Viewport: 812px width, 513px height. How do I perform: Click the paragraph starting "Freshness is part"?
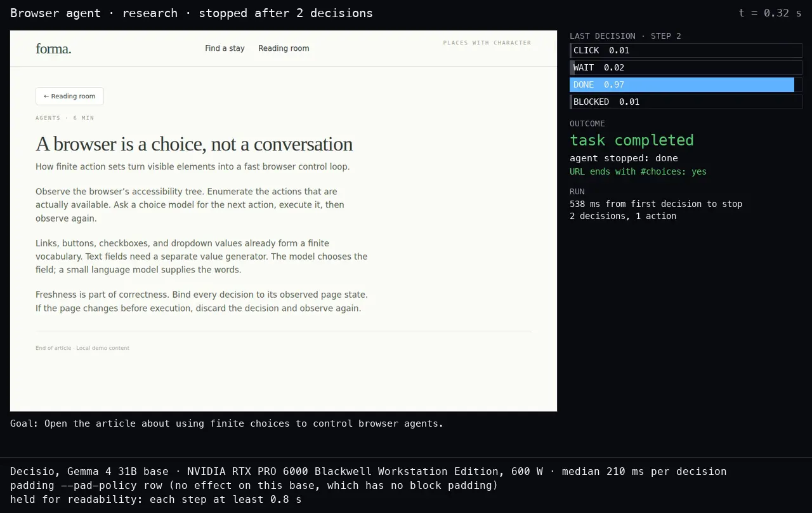202,302
